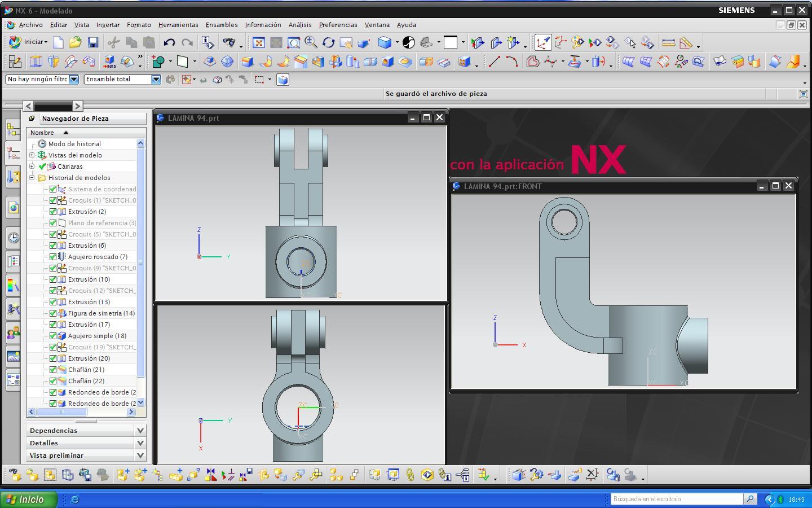Expand the Cámaras tree node

point(32,167)
